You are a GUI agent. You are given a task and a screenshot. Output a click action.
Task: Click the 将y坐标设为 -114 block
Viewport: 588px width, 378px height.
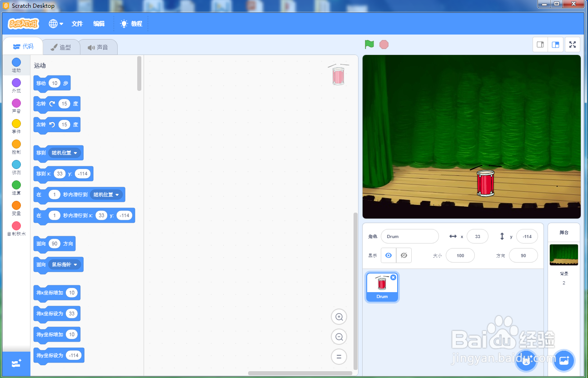(59, 356)
